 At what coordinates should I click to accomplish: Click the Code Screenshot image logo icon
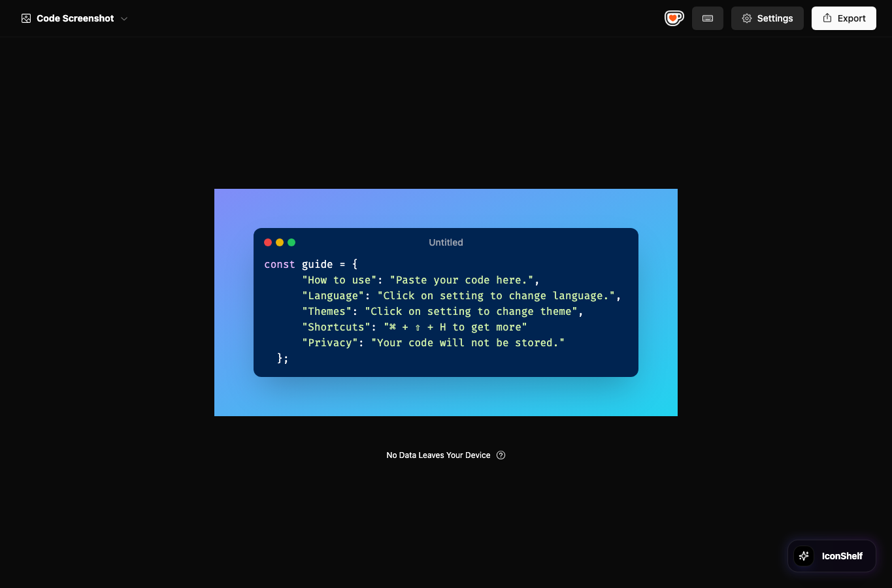(x=26, y=18)
